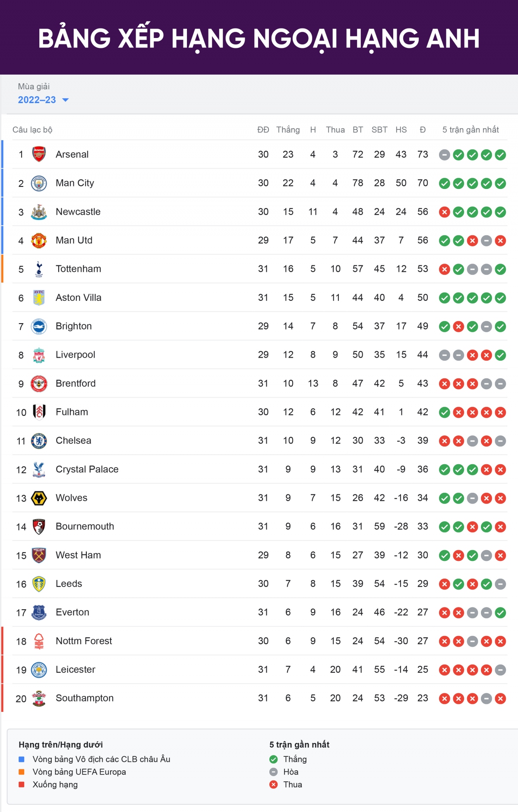
Task: Click the Liverpool club crest
Action: point(39,355)
